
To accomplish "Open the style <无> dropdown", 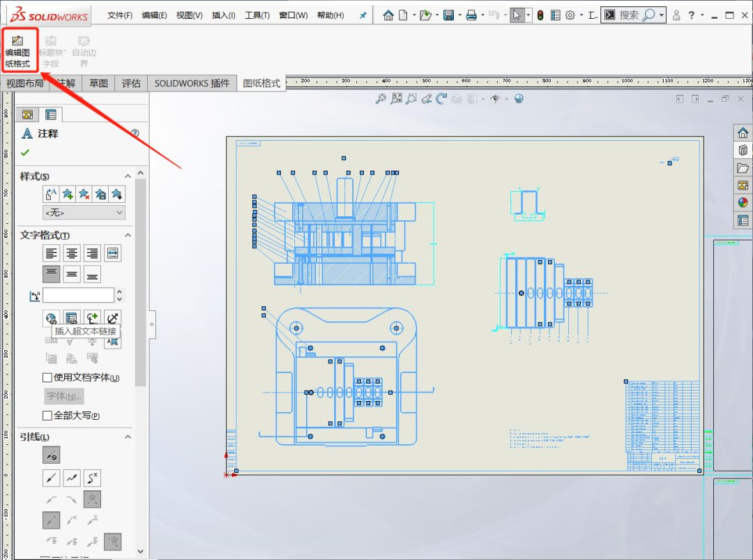I will pos(84,213).
